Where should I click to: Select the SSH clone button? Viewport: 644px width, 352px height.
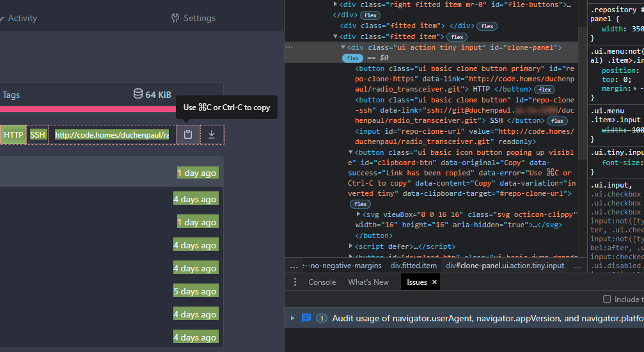[x=37, y=134]
